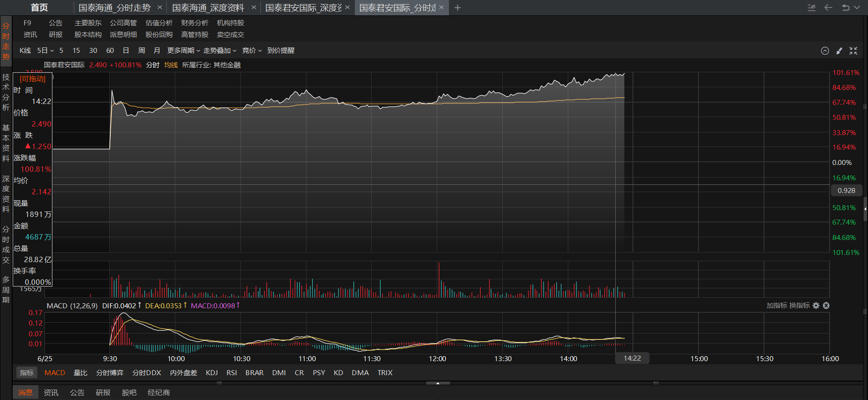The width and height of the screenshot is (868, 400).
Task: Click 到价提醒 price alert button
Action: [281, 51]
